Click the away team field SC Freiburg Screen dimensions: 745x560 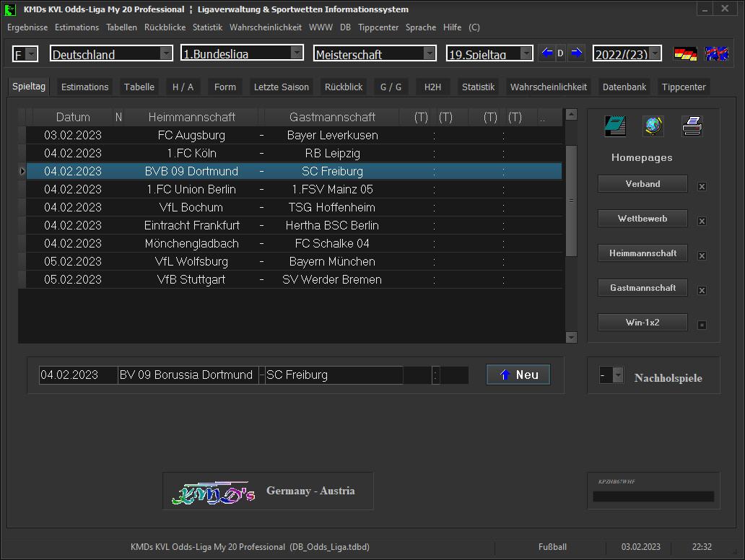334,375
